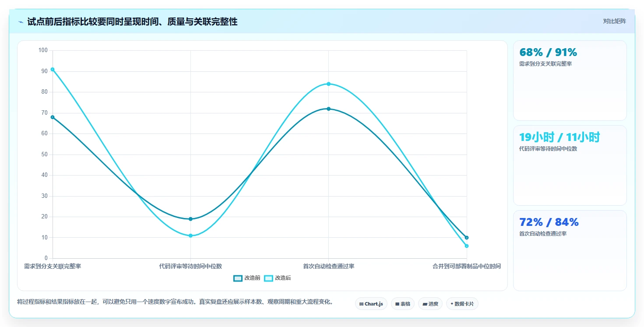
Task: Click the 改造前 data point at 68
Action: (x=53, y=117)
